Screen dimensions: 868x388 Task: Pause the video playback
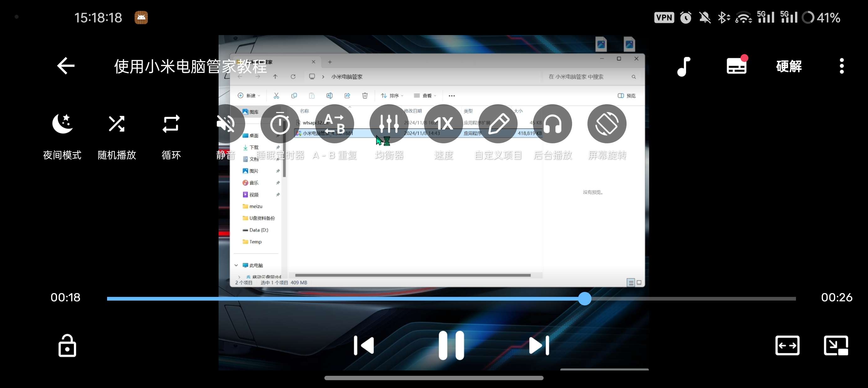coord(451,345)
